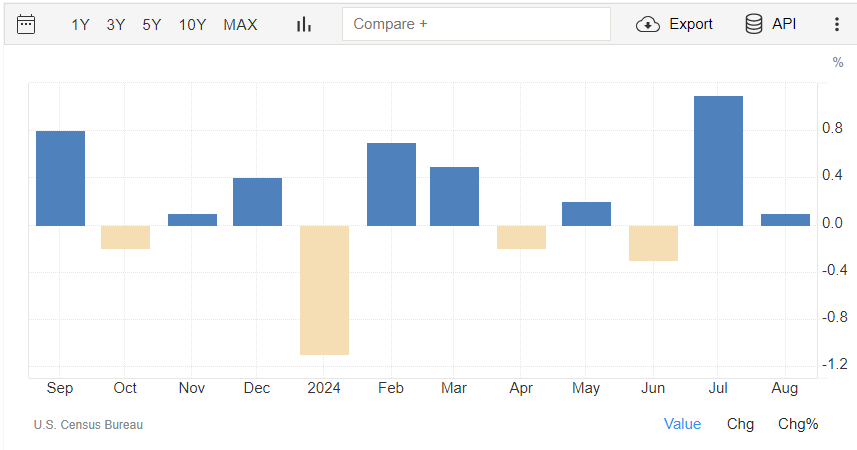Select the 3Y time range

click(x=116, y=24)
